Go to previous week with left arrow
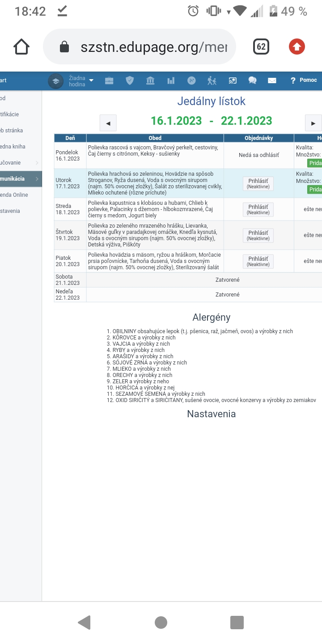This screenshot has width=322, height=644. coord(108,123)
